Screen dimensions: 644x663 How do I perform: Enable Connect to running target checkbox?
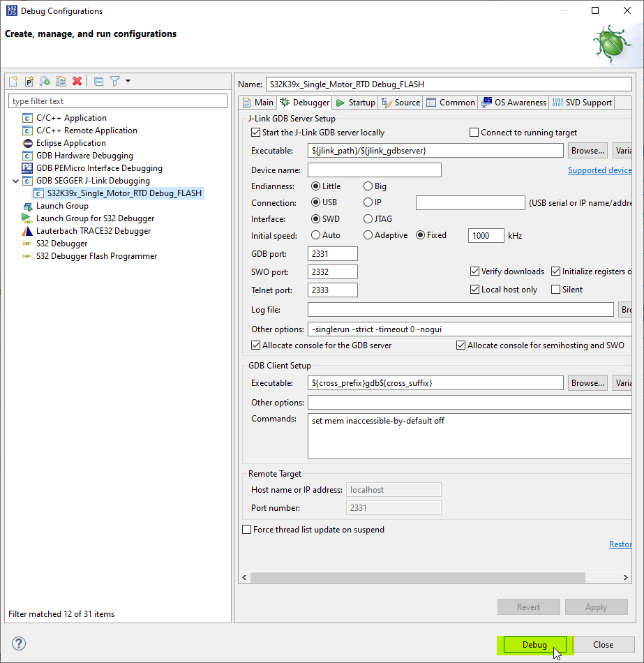[474, 133]
